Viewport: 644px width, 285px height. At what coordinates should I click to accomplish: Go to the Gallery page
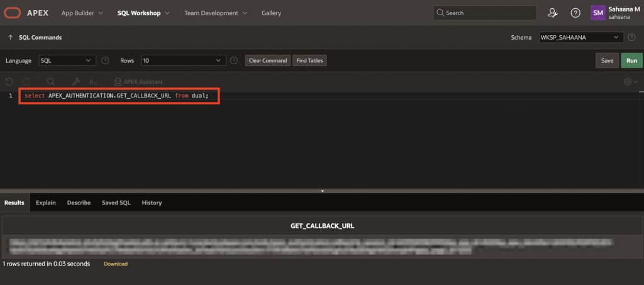click(272, 13)
